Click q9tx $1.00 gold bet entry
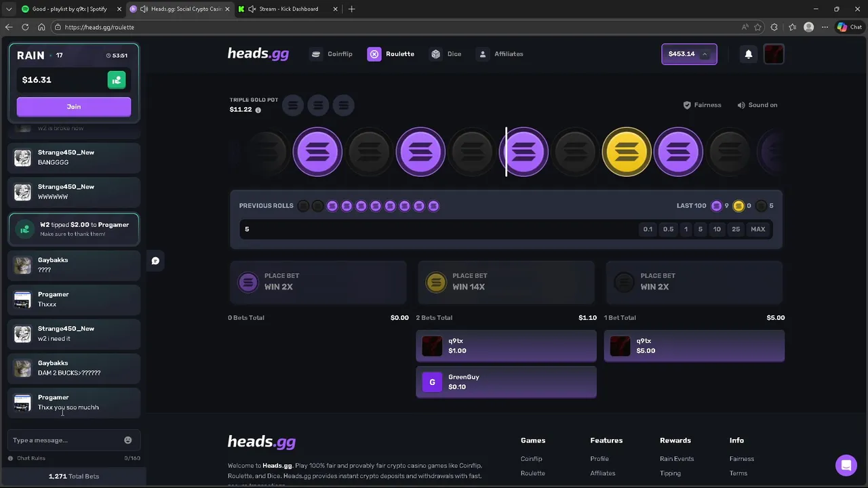Screen dimensions: 868x488 [x=506, y=346]
